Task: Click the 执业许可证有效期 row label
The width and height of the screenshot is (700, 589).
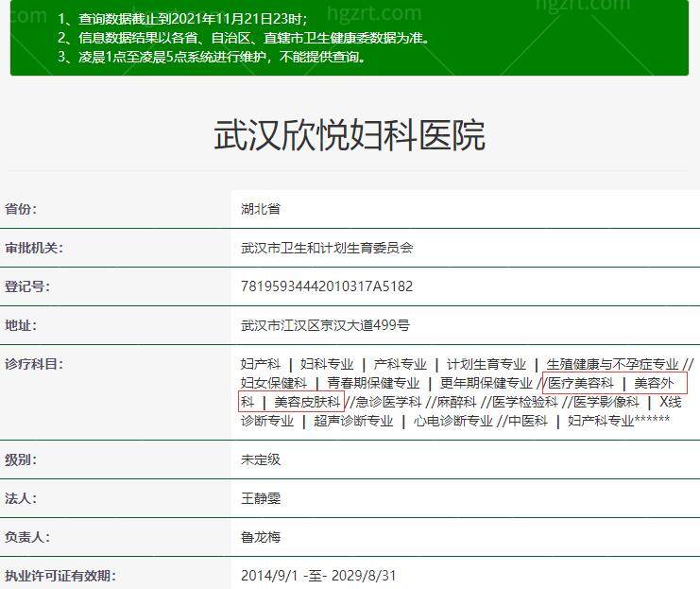Action: 60,576
